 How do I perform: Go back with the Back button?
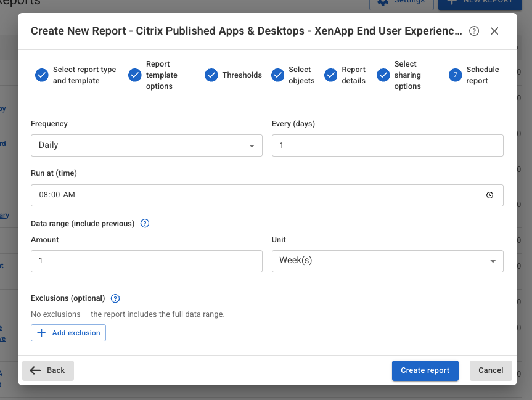click(x=48, y=370)
